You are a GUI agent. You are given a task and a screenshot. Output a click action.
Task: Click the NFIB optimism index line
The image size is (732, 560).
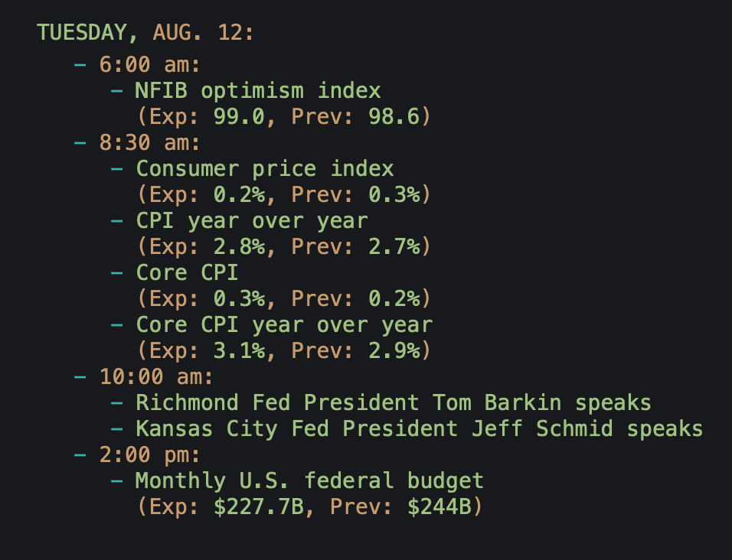(258, 91)
